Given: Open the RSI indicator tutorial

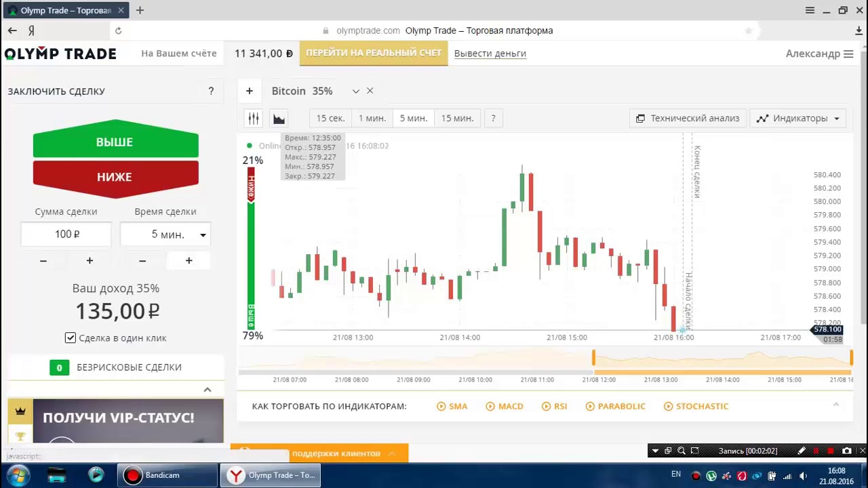Looking at the screenshot, I should coord(555,406).
